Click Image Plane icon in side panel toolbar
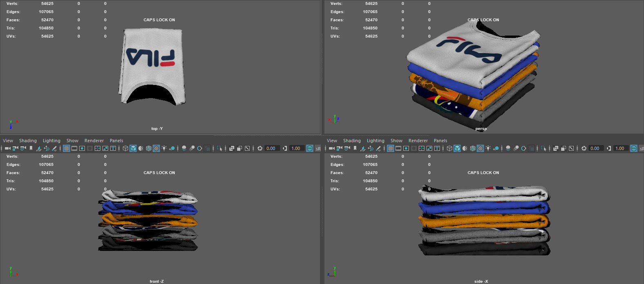 362,148
